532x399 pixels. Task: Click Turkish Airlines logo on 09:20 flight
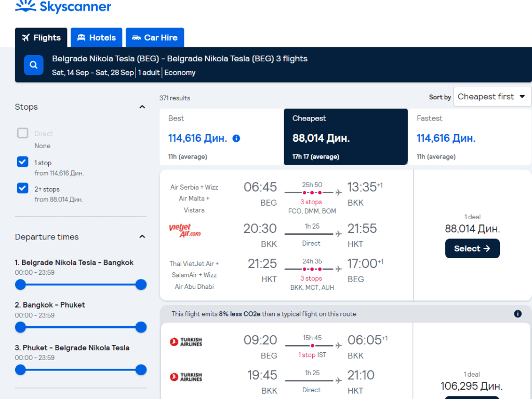coord(185,342)
